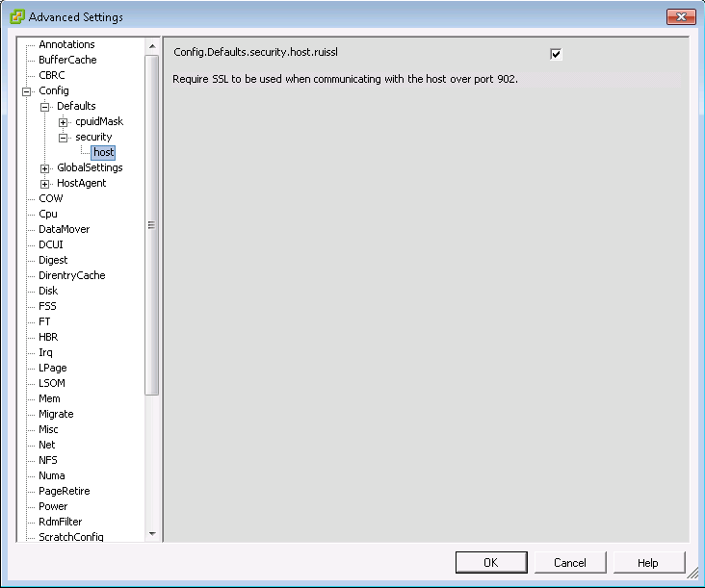Select Power in the tree
Viewport: 705px width, 588px height.
(53, 506)
